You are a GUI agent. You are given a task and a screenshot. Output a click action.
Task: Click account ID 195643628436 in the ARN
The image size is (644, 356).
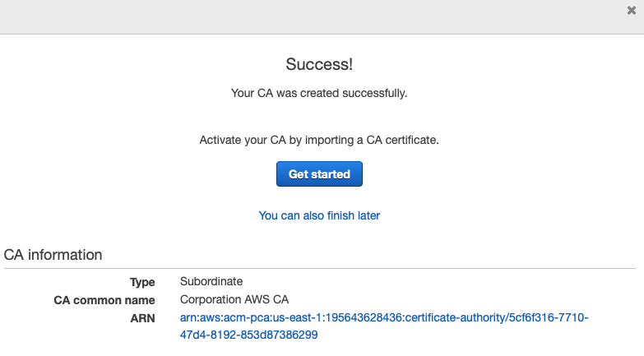353,317
